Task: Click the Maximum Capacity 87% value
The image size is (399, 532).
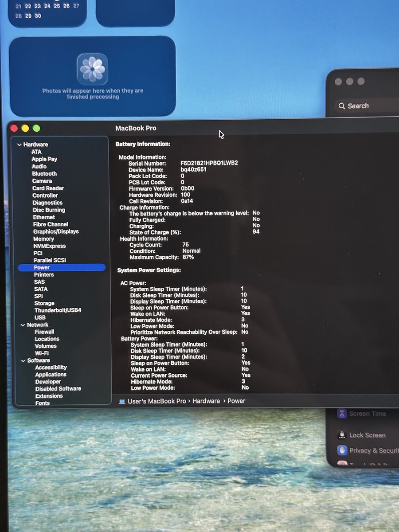Action: pos(188,257)
